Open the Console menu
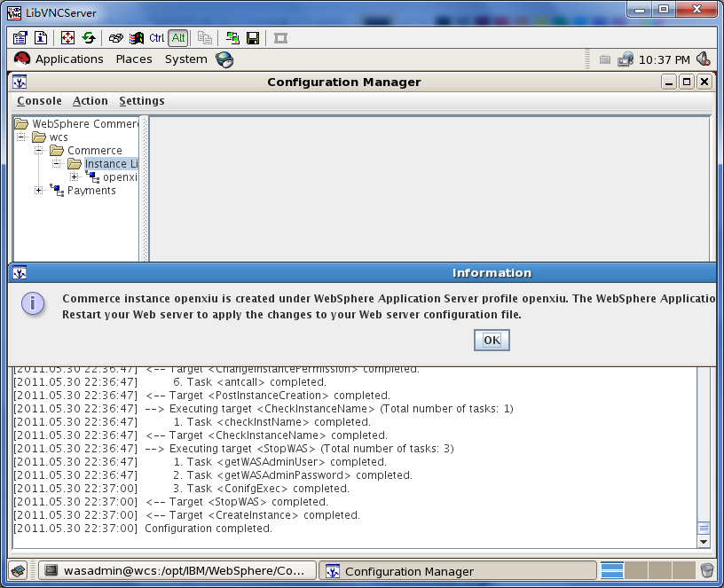This screenshot has height=588, width=724. pyautogui.click(x=39, y=100)
